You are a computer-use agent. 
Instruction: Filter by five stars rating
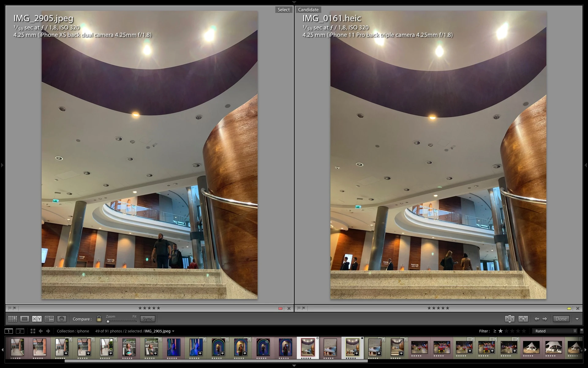(524, 331)
